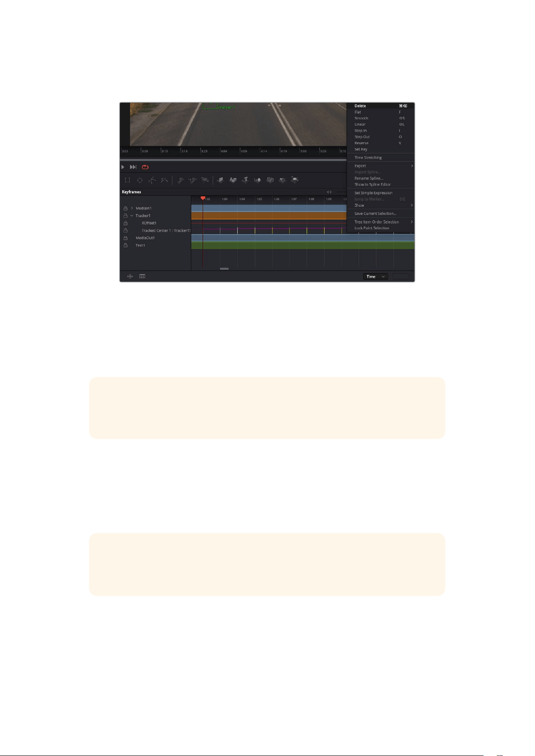
Task: Select Step Out menu entry
Action: click(x=381, y=137)
